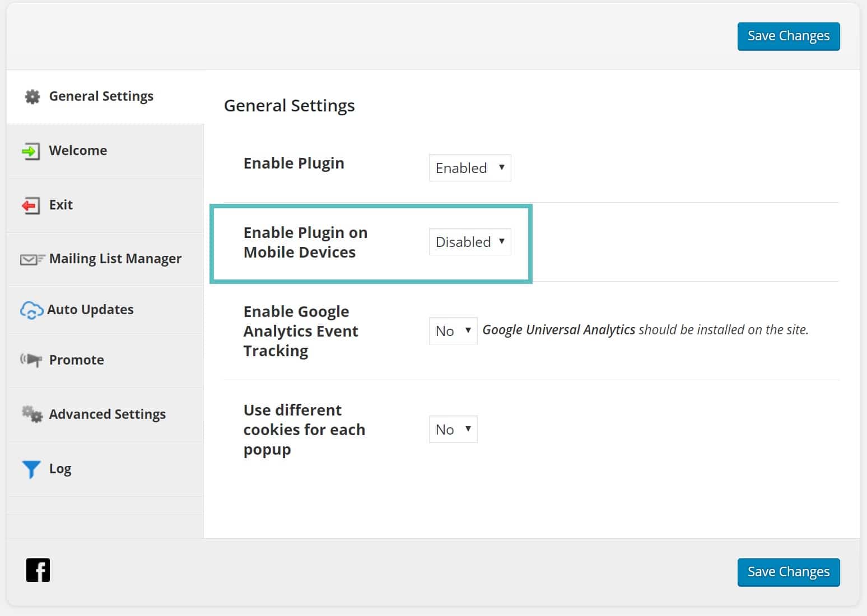This screenshot has height=616, width=867.
Task: Switch to the Mailing List Manager tab
Action: pyautogui.click(x=115, y=259)
